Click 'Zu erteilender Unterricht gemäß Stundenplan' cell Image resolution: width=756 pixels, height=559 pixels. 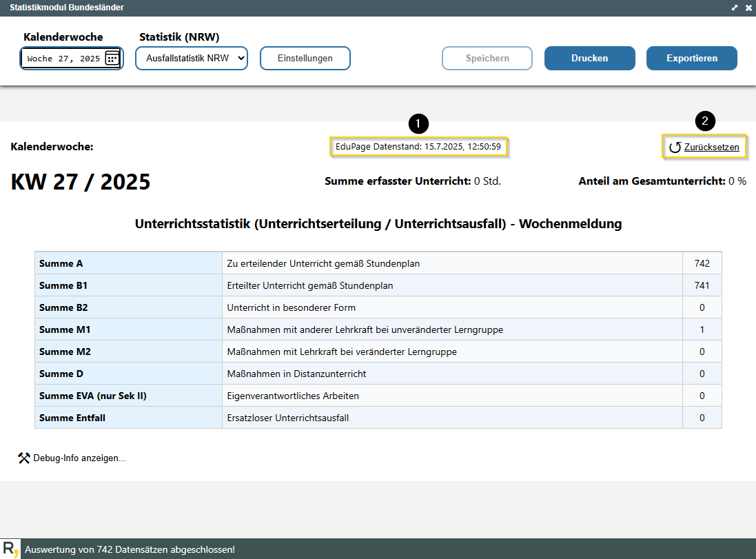point(452,263)
